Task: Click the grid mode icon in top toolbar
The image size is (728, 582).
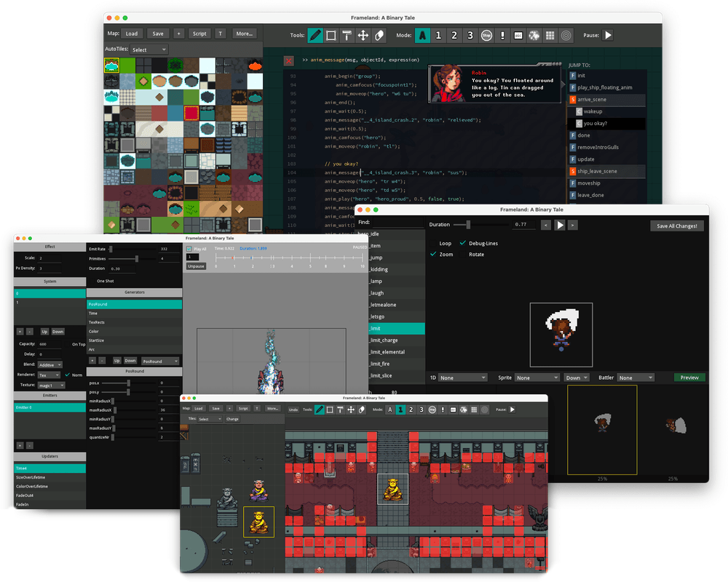Action: [550, 35]
